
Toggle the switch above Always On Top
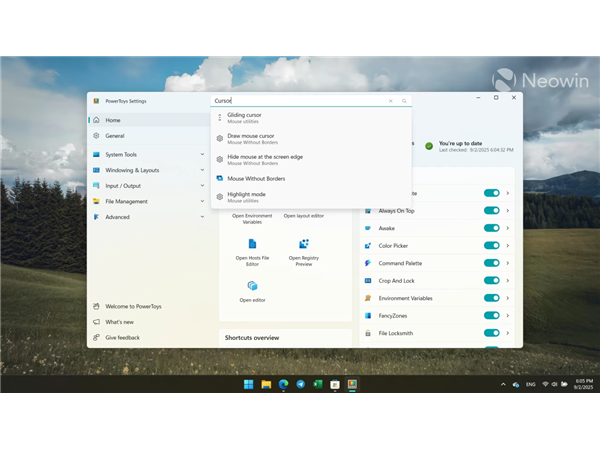(492, 193)
